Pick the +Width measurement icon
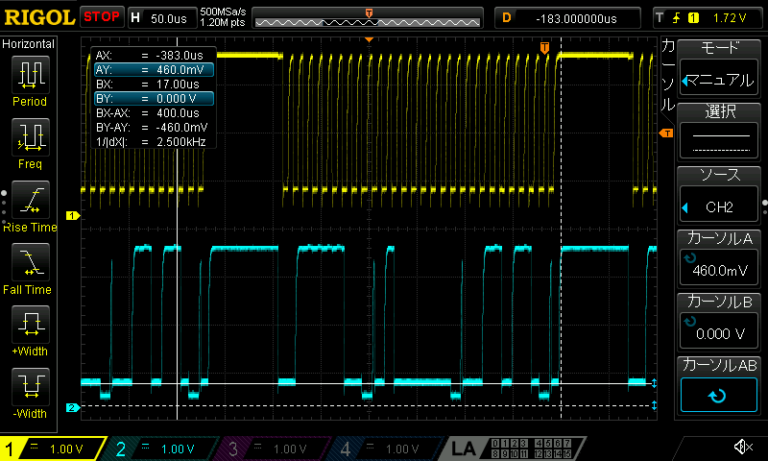The height and width of the screenshot is (461, 768). coord(30,324)
